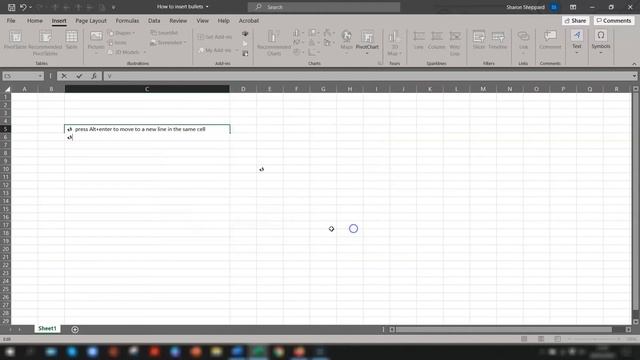
Task: Add a new sheet with the plus button
Action: (75, 329)
